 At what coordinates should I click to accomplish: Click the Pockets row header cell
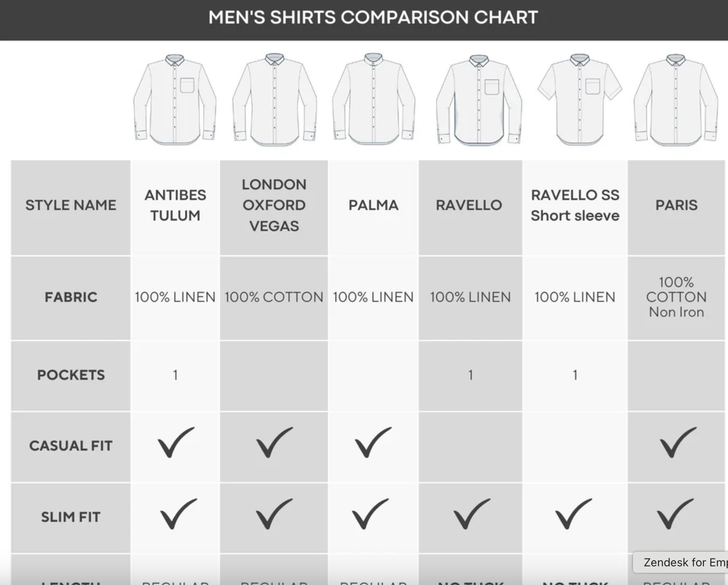[71, 375]
